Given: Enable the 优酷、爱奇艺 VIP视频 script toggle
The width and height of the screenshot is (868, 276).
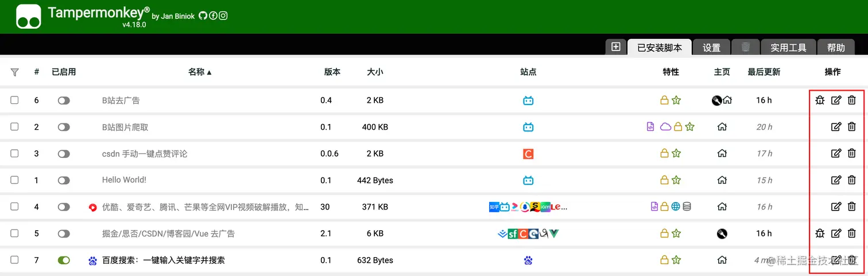Looking at the screenshot, I should (x=64, y=207).
